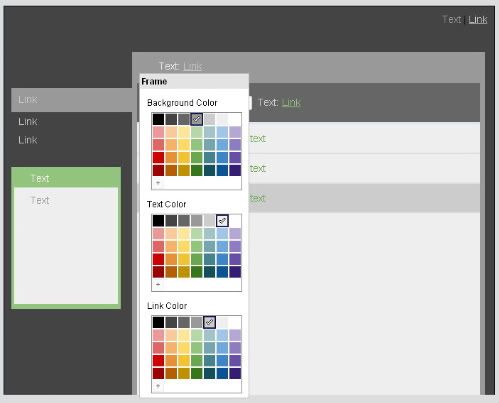Select the Frame popup title bar
The width and height of the screenshot is (499, 403).
(194, 81)
